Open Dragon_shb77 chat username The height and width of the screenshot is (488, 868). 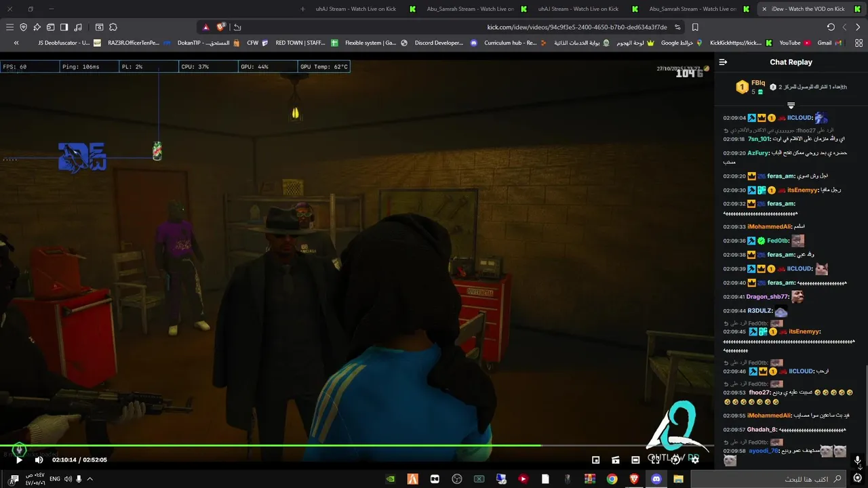click(768, 297)
